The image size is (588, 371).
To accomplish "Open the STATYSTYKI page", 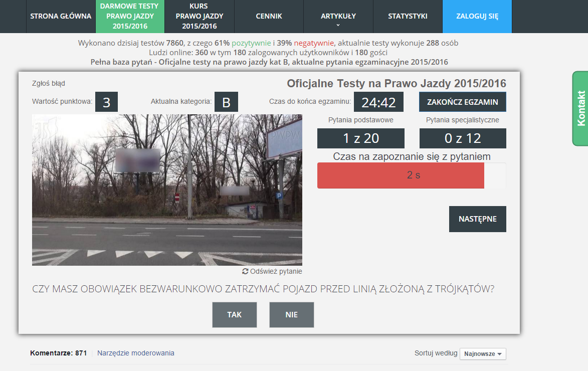I will pyautogui.click(x=408, y=17).
